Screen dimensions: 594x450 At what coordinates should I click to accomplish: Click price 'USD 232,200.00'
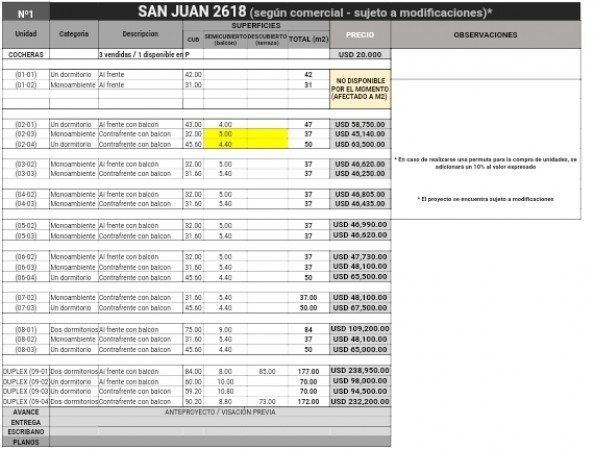360,401
